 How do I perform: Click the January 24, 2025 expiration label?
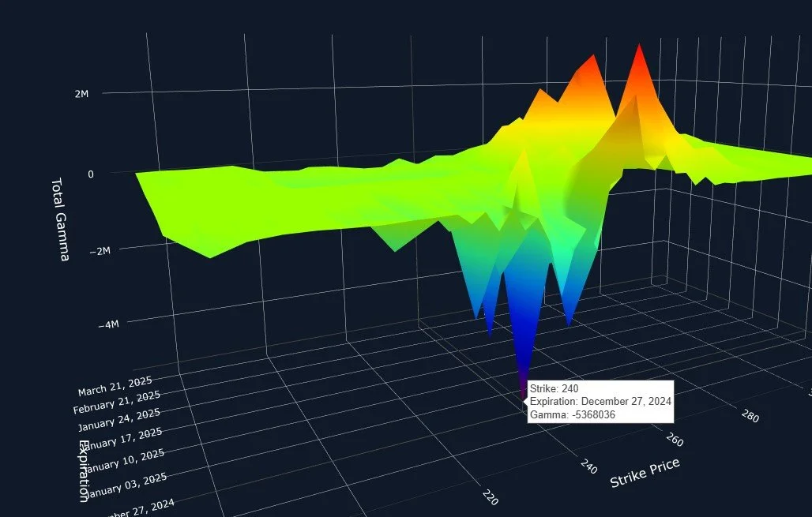coord(118,420)
